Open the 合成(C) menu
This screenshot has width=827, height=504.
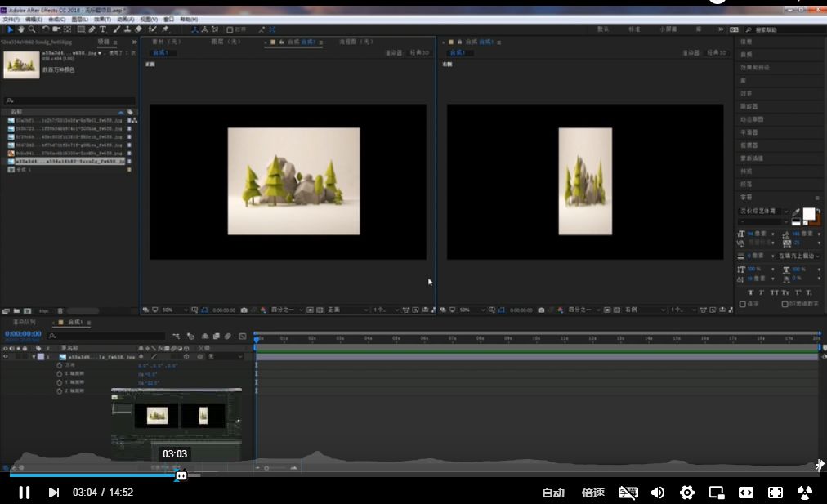pos(56,20)
